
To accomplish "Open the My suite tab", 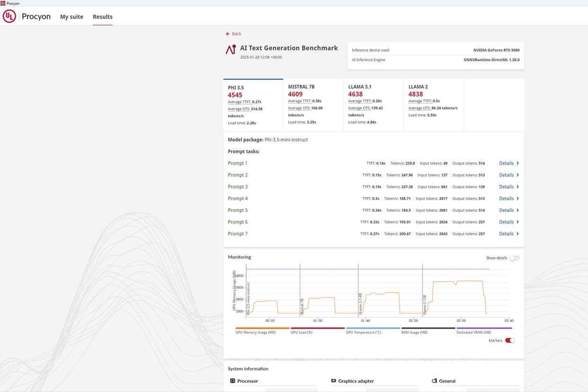I will pos(71,17).
